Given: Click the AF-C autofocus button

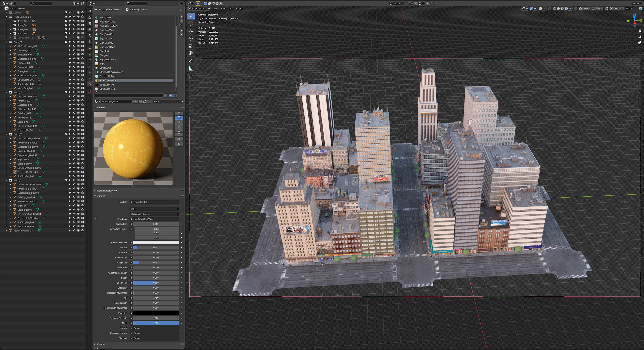Looking at the screenshot, I should (x=597, y=9).
